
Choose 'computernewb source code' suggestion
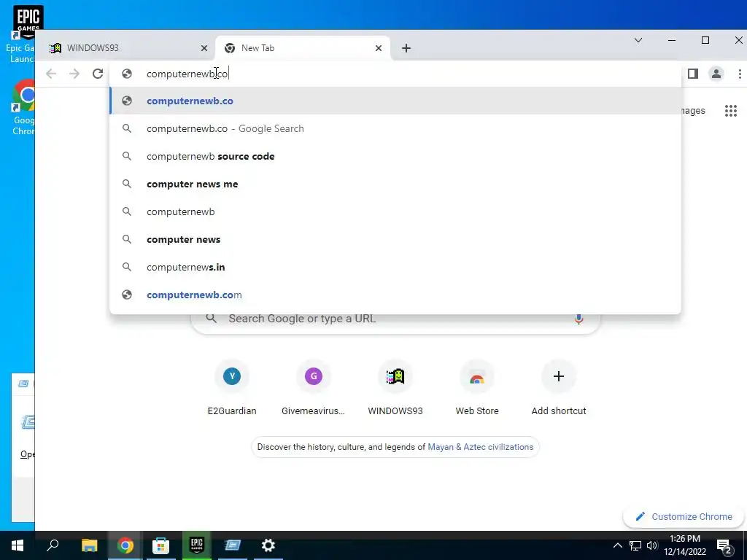tap(395, 156)
